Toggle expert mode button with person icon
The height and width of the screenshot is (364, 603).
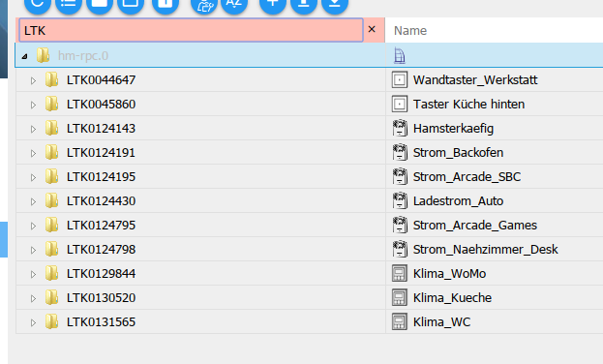[204, 4]
